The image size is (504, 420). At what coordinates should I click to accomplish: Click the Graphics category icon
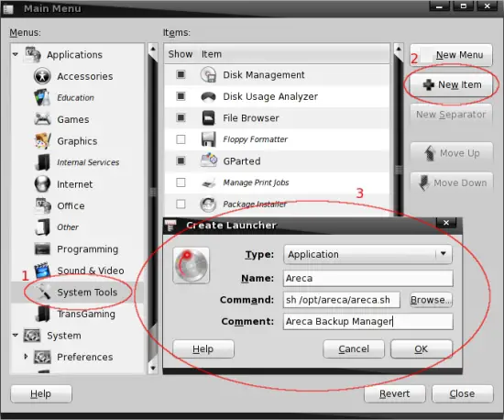[42, 140]
